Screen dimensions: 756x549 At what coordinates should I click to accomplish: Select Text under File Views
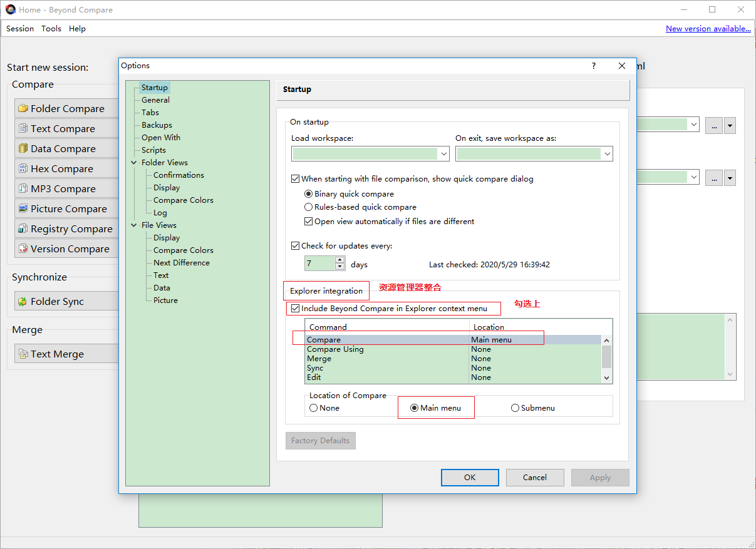pos(161,275)
